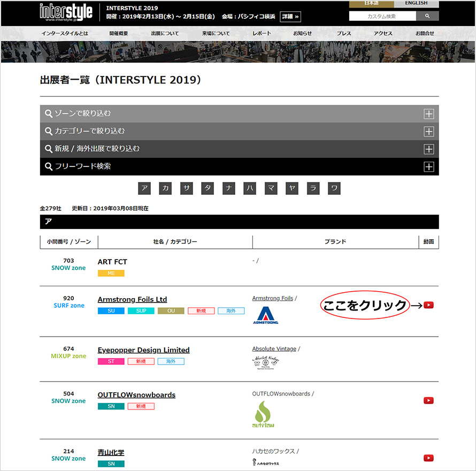Click the 海外 tag under Armstrong Foils
Viewport: 476px width, 471px height.
(x=231, y=311)
